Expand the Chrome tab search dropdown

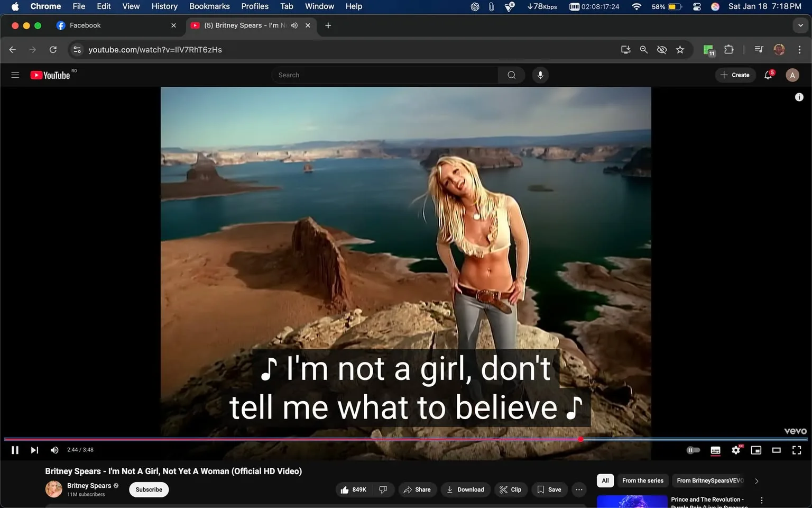pyautogui.click(x=800, y=25)
